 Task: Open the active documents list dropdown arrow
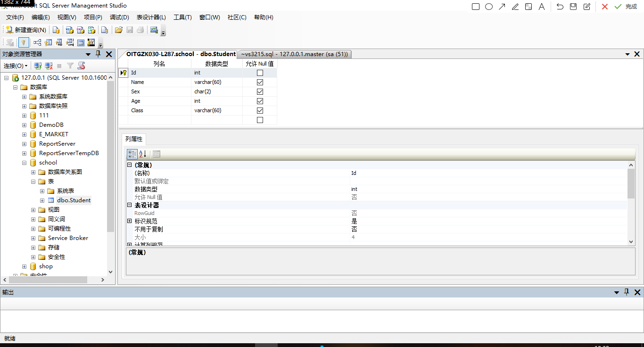tap(627, 55)
